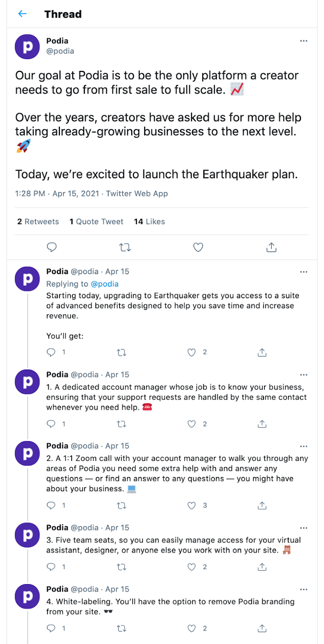Toggle like on the five team seats tweet
Viewport: 324px width, 644px height.
(191, 567)
